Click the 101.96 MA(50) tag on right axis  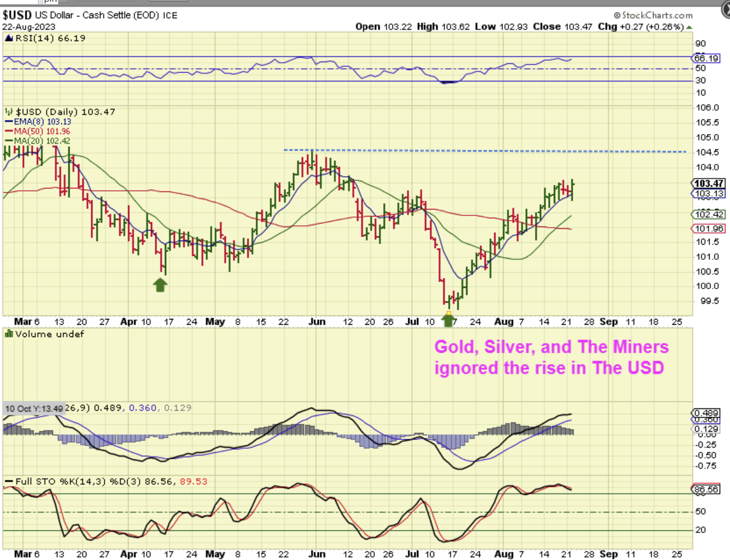pos(708,229)
